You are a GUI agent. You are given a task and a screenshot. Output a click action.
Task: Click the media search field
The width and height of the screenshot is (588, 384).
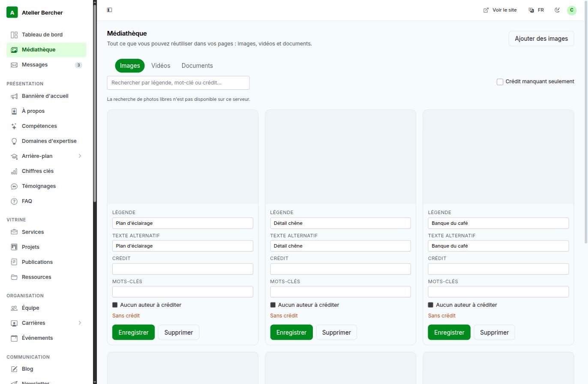click(x=178, y=83)
